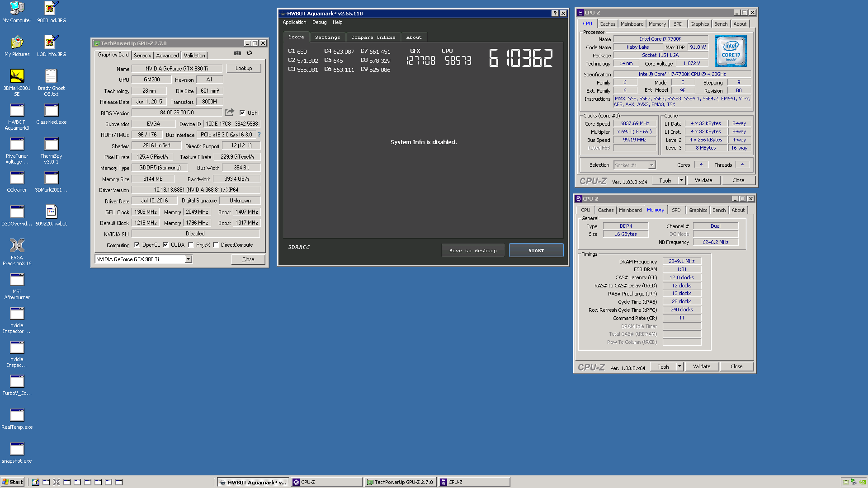
Task: Open Debug menu in Aquamark
Action: pos(319,22)
